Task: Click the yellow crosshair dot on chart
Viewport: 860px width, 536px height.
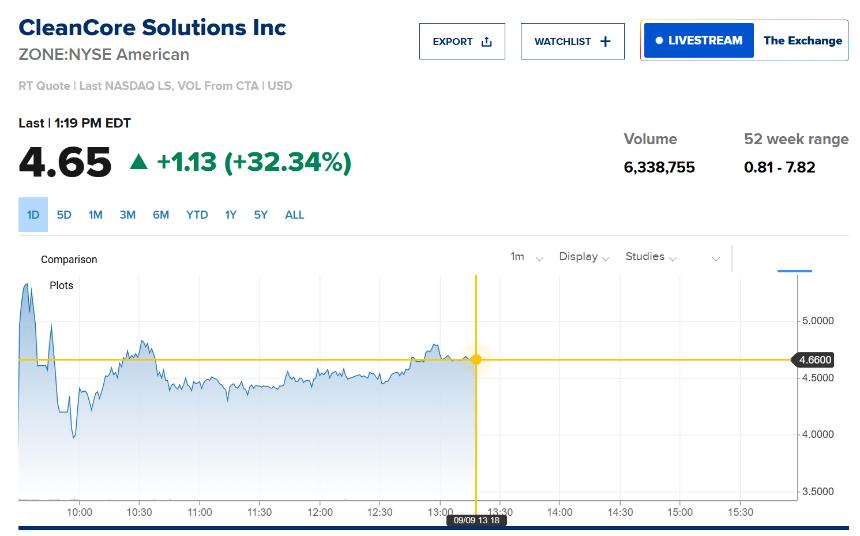Action: pos(476,360)
